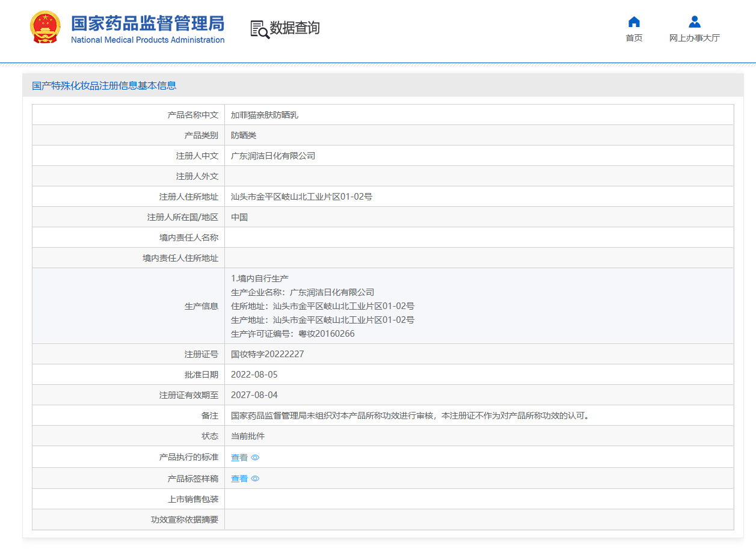Viewport: 756px width, 549px height.
Task: Open 查看 link for 产品执行的标准
Action: 239,458
